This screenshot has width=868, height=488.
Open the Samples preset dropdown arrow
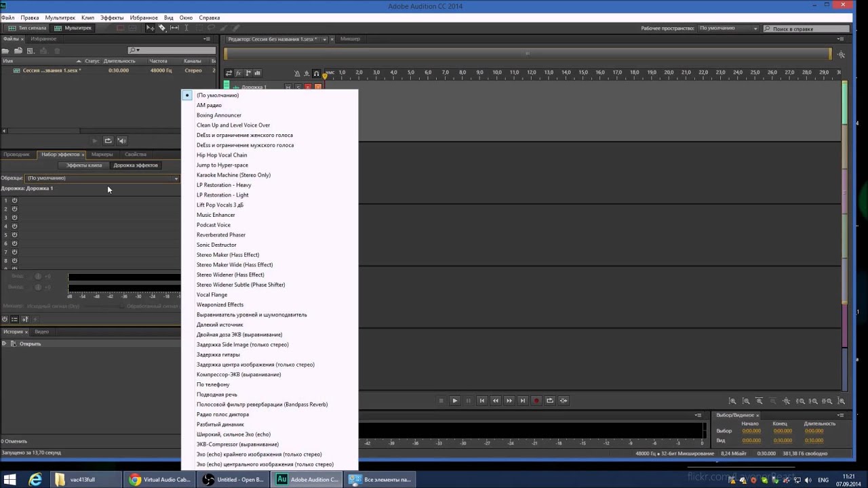click(176, 178)
